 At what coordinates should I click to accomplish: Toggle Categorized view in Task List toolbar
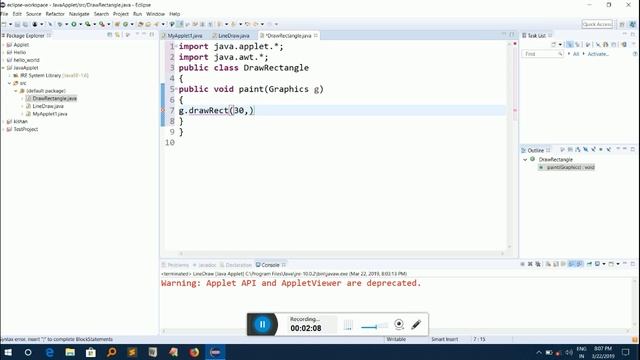click(x=569, y=44)
